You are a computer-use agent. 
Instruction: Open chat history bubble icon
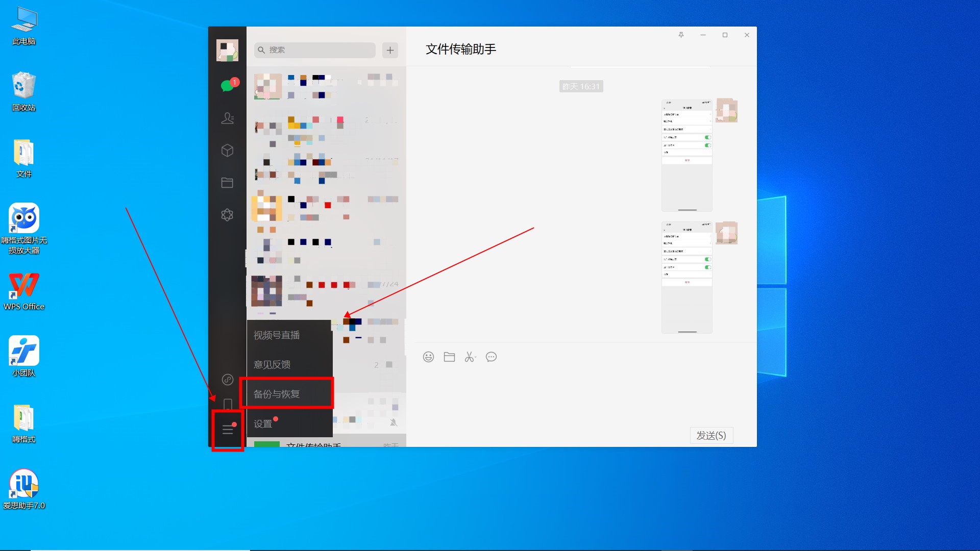coord(491,357)
